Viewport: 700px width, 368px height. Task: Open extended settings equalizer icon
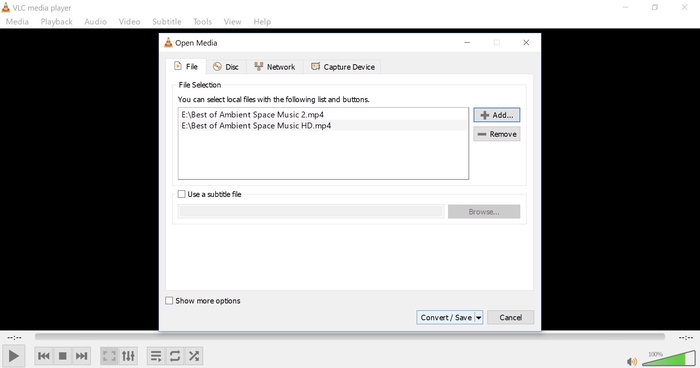(128, 356)
